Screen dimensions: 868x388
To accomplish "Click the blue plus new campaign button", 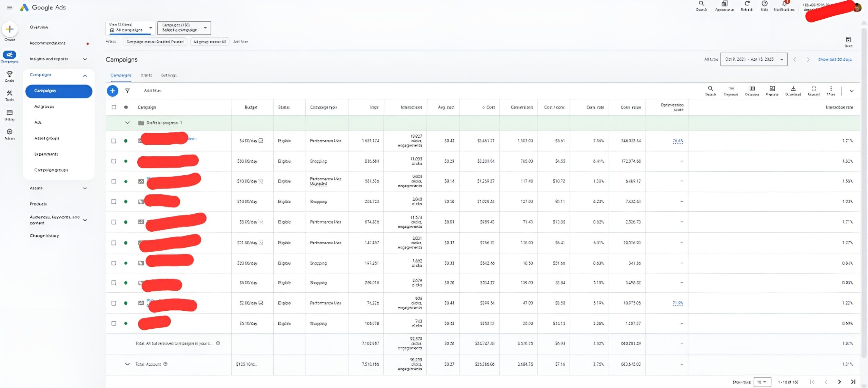I will click(113, 91).
